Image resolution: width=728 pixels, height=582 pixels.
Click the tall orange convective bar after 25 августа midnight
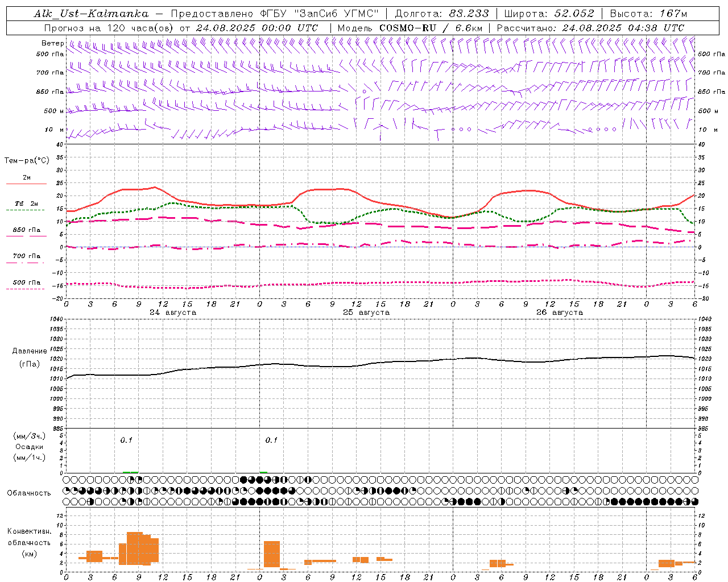[272, 554]
